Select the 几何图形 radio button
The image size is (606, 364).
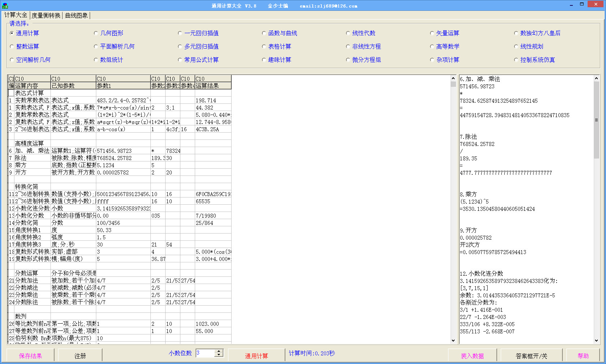109,33
